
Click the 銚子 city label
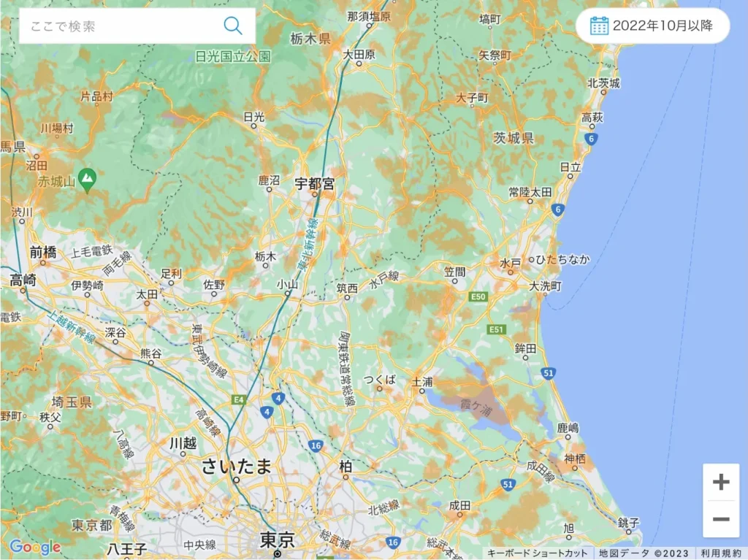(628, 523)
